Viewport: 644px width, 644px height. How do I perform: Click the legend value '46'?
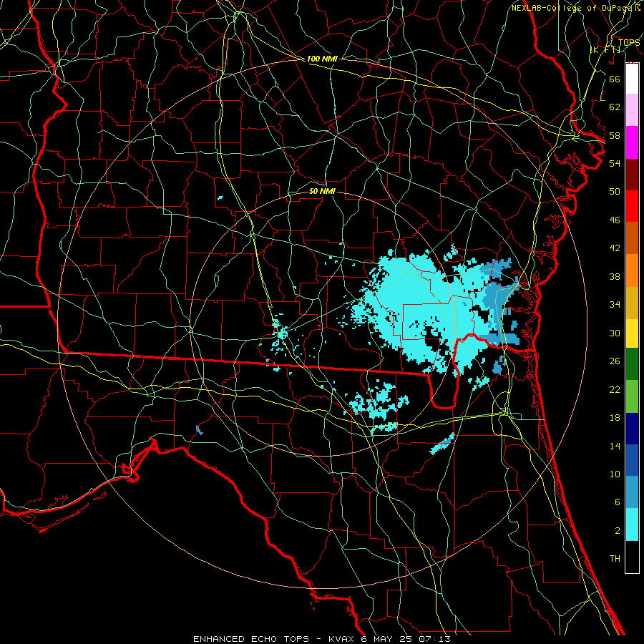point(615,220)
